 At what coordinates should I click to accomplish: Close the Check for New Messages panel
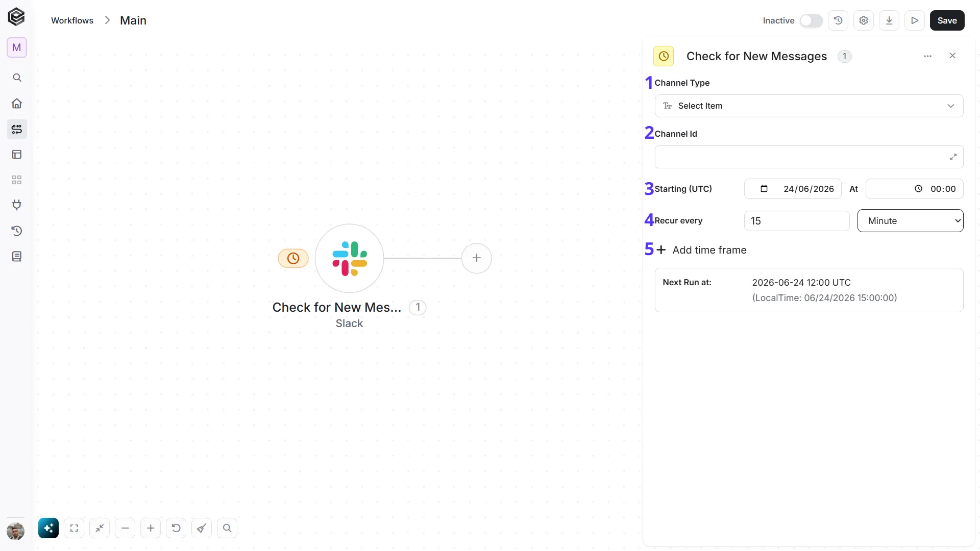tap(952, 56)
